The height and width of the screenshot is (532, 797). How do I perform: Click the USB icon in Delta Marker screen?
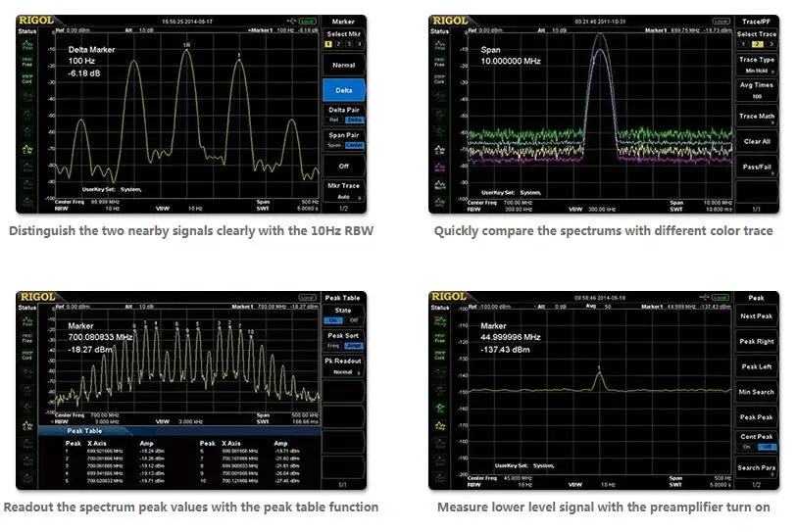[x=291, y=21]
